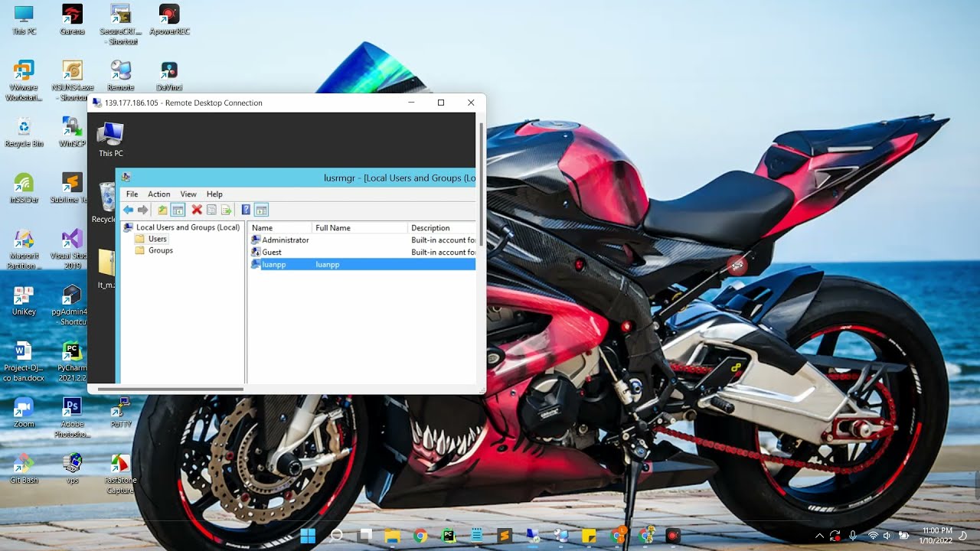This screenshot has height=551, width=980.
Task: Open the Action menu in lusrmgr
Action: tap(159, 194)
